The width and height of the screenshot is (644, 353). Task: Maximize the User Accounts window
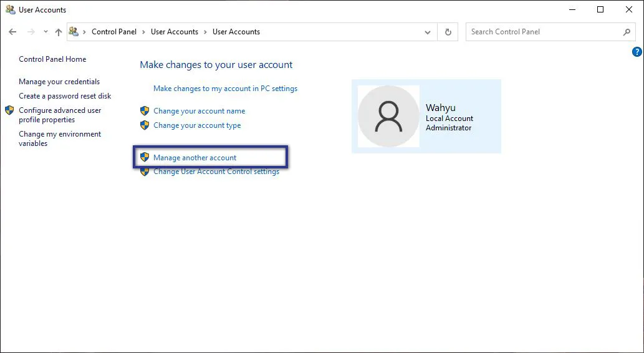600,9
